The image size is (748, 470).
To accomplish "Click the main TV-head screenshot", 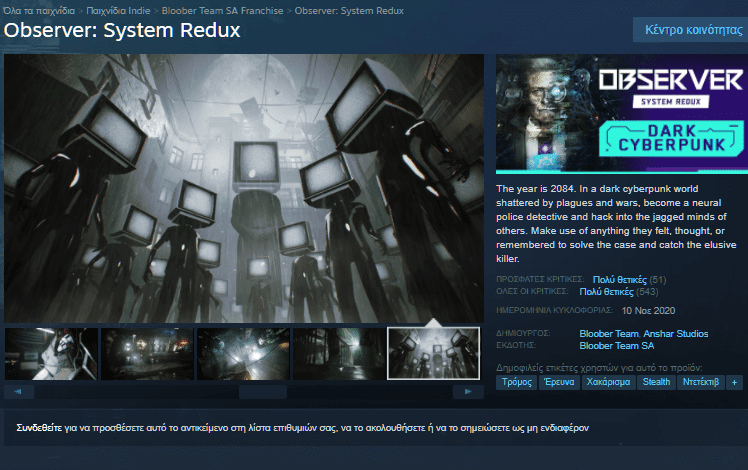I will [244, 188].
